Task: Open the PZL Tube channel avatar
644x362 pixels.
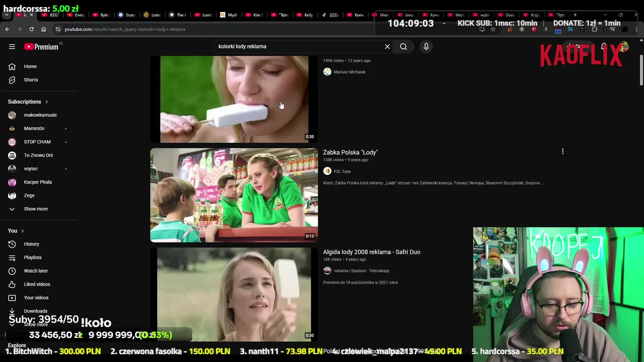Action: (327, 171)
